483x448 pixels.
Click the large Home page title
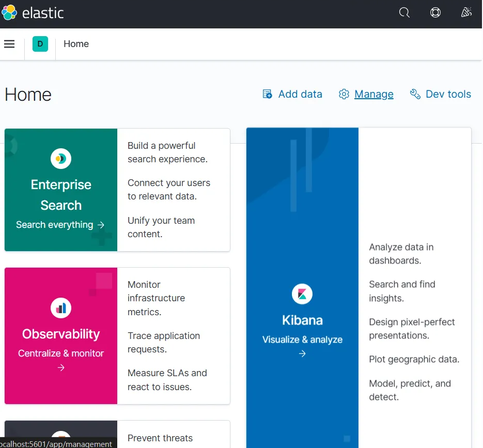click(x=28, y=94)
